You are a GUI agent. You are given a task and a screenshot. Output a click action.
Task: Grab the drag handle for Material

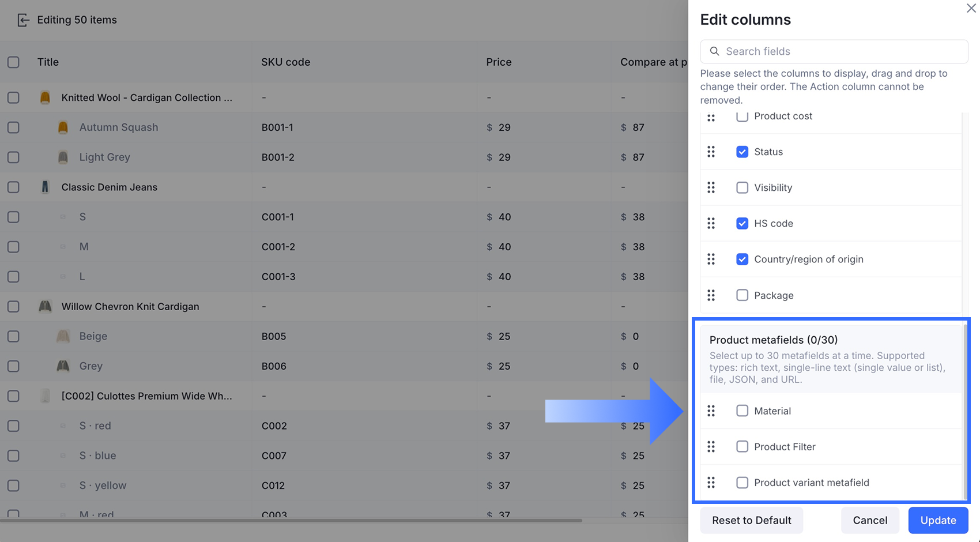[711, 411]
